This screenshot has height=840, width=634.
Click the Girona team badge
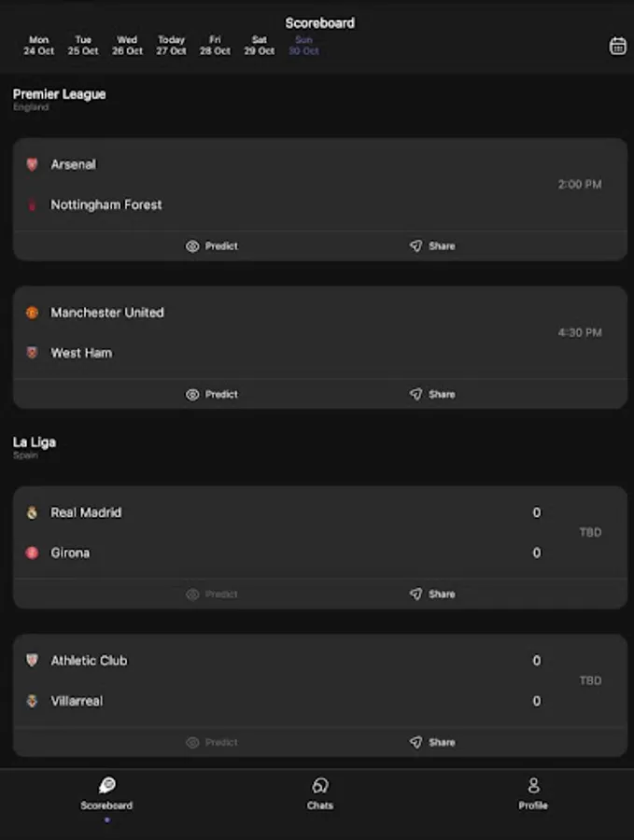tap(32, 553)
